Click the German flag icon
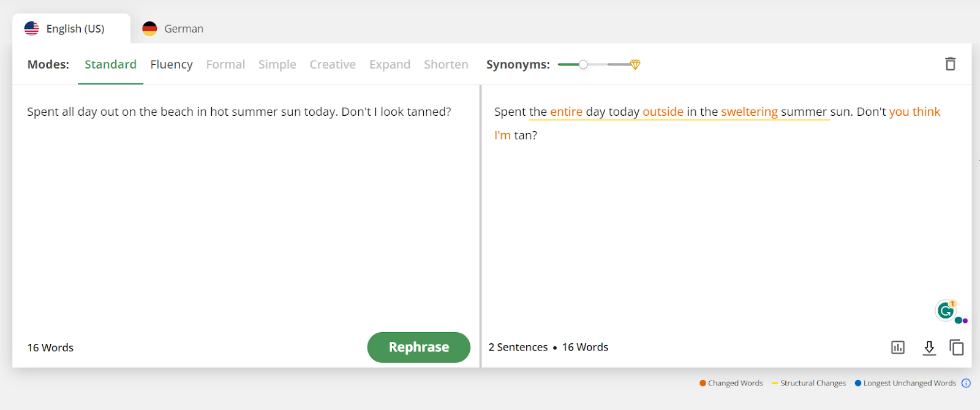Image resolution: width=980 pixels, height=410 pixels. (149, 28)
